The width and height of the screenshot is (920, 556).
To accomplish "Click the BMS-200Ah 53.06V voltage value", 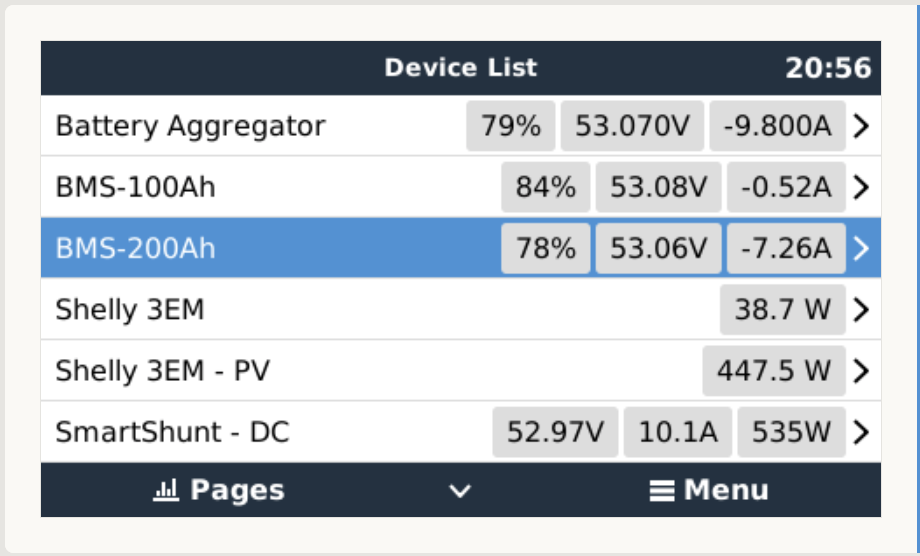I will pyautogui.click(x=658, y=249).
